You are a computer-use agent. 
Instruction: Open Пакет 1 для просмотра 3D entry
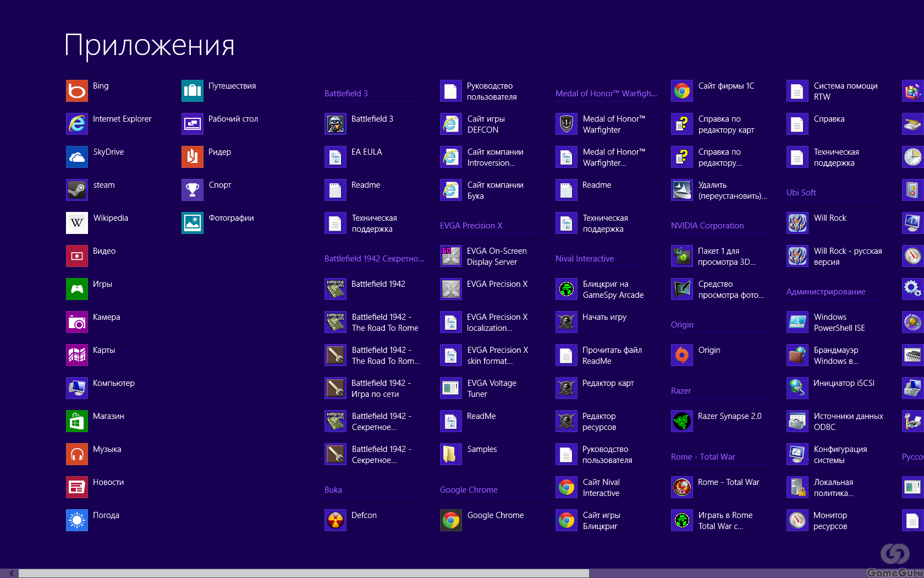(713, 256)
